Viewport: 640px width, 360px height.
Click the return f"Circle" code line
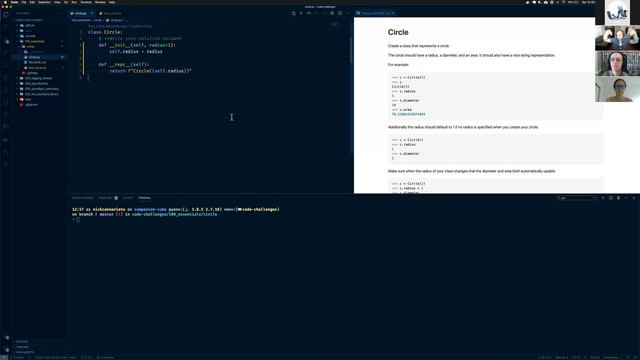[150, 71]
